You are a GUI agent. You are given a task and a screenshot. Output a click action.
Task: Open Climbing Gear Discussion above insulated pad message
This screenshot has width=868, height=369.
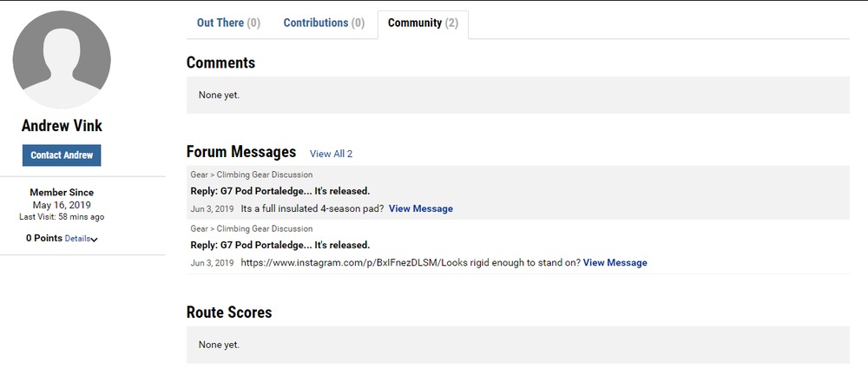pyautogui.click(x=264, y=175)
